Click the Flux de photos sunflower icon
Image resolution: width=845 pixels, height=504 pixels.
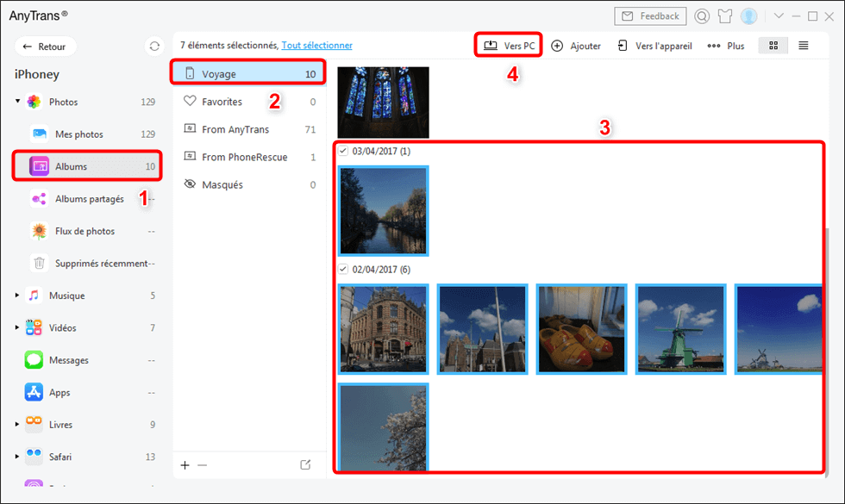click(39, 231)
